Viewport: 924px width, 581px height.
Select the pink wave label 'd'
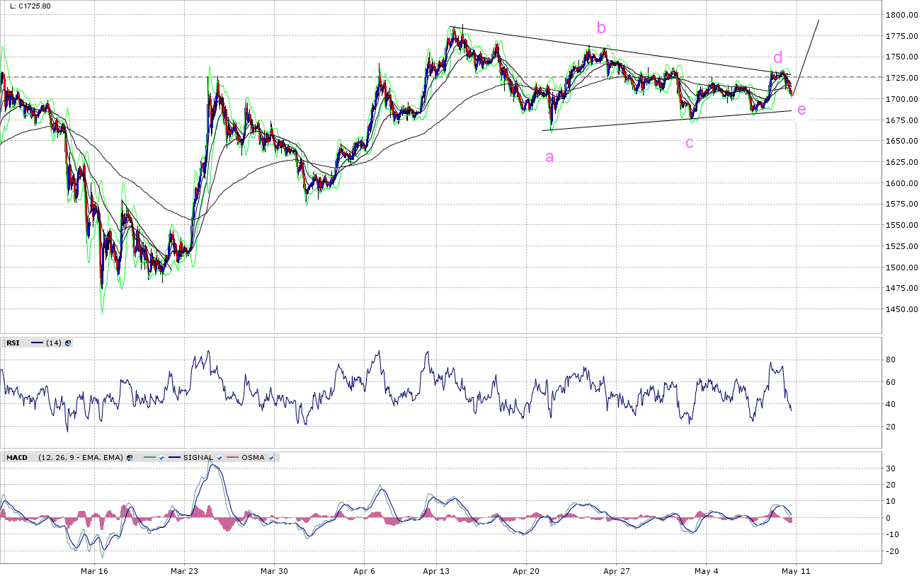click(x=777, y=58)
